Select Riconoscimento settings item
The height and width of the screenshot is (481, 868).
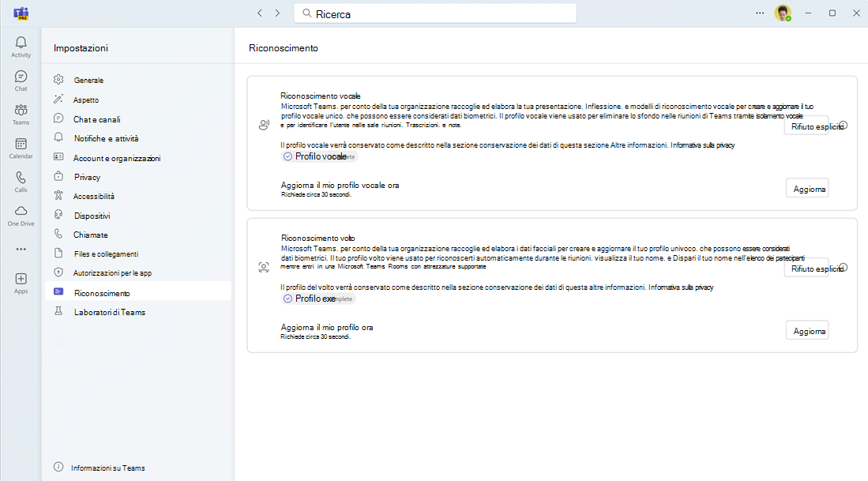[138, 293]
